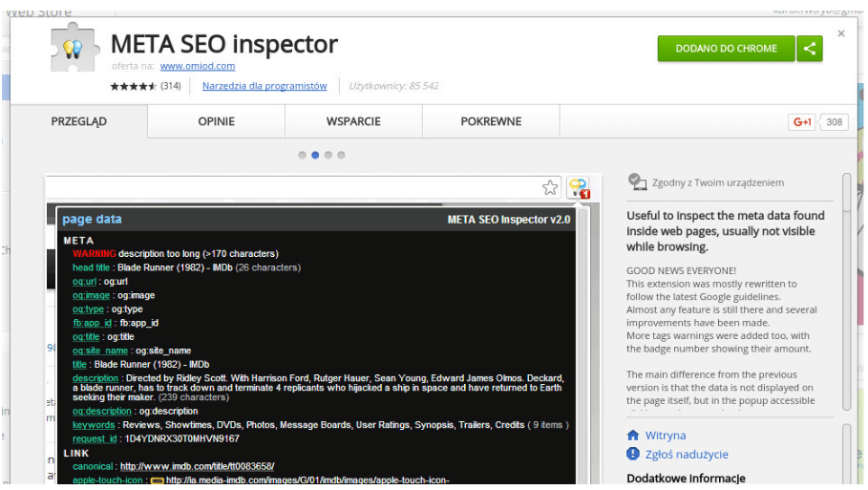Switch to the Wsparcie tab
Viewport: 868px width, 490px height.
(353, 121)
